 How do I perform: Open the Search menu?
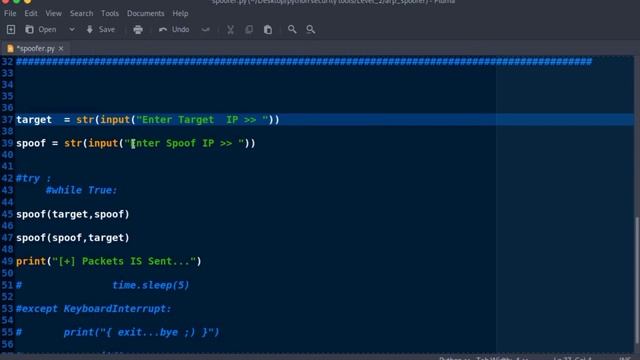(x=82, y=13)
